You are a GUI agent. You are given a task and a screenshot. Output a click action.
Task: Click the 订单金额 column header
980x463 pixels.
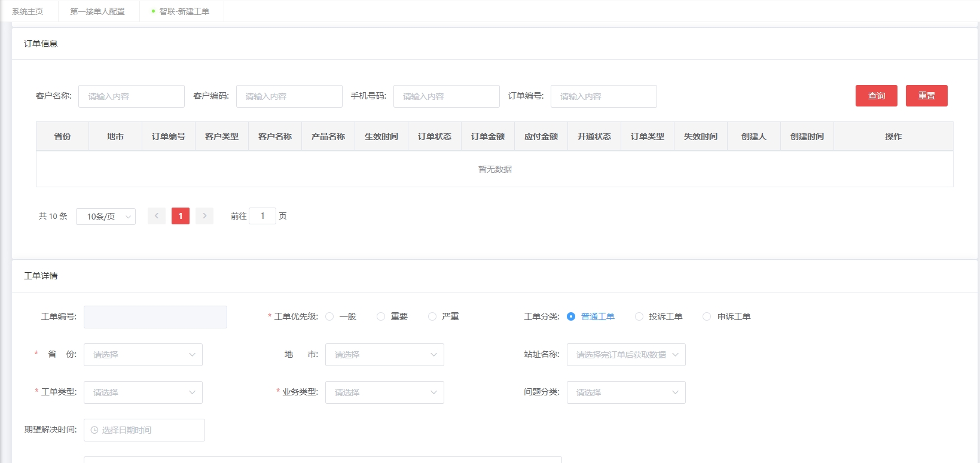[488, 136]
